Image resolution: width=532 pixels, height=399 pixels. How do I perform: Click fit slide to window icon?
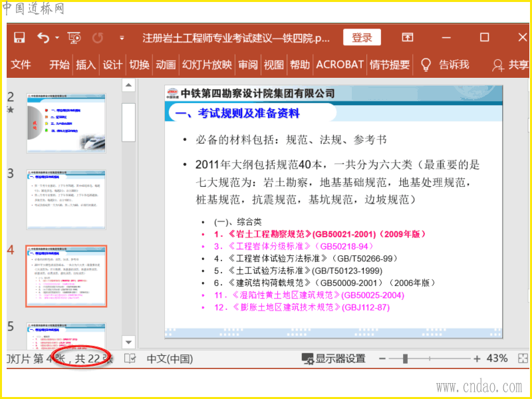523,358
